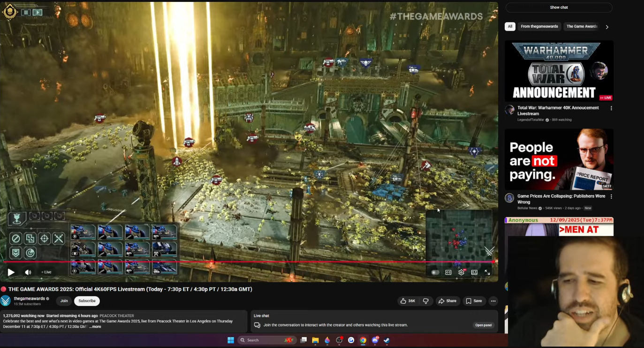Jump to the Live indicator
Viewport: 644px width, 348px height.
point(46,272)
